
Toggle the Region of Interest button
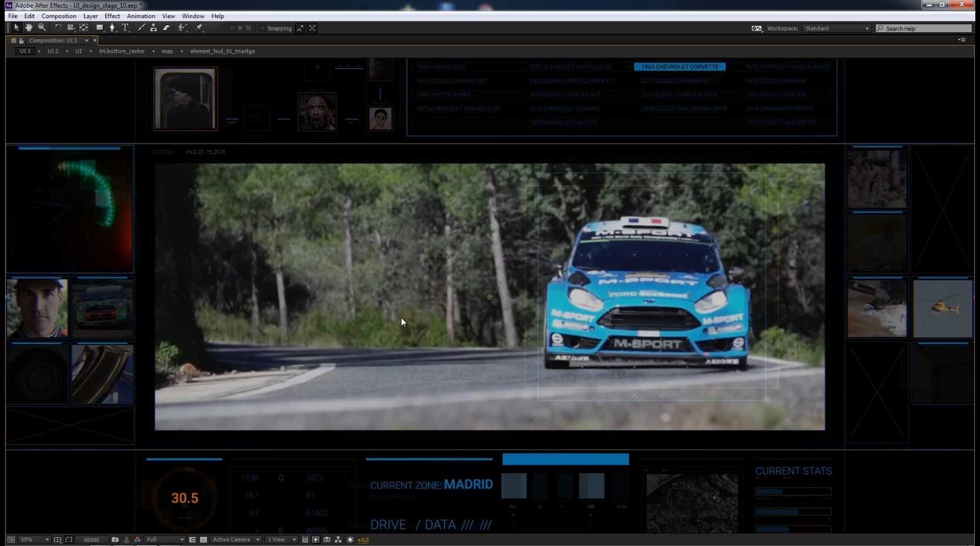pos(192,540)
